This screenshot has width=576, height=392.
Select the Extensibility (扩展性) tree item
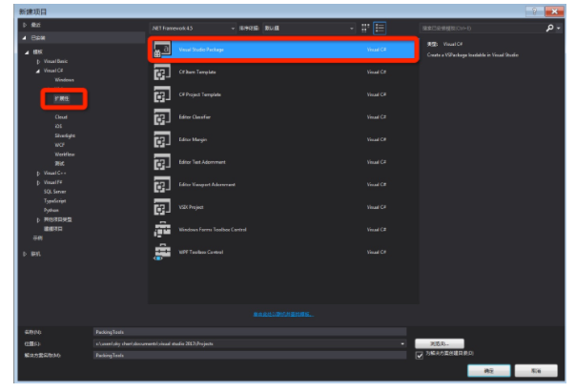tap(62, 98)
